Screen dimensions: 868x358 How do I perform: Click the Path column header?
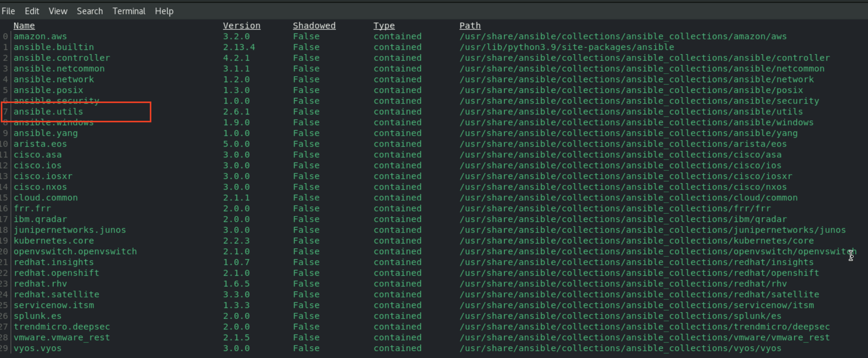[x=470, y=25]
